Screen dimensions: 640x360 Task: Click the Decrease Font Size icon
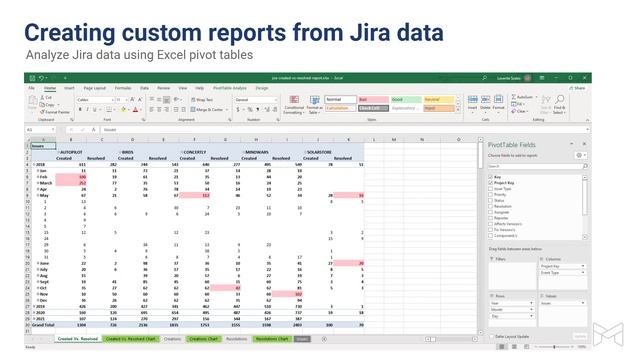pos(140,100)
